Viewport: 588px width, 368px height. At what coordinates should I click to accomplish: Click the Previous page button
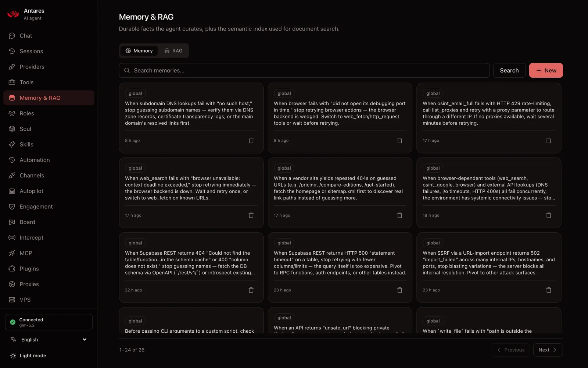[510, 350]
